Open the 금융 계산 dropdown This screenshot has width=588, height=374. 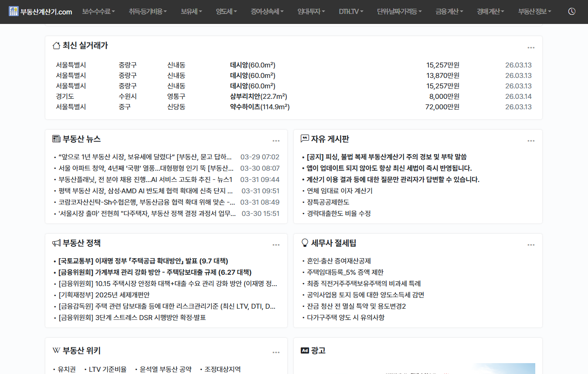449,12
